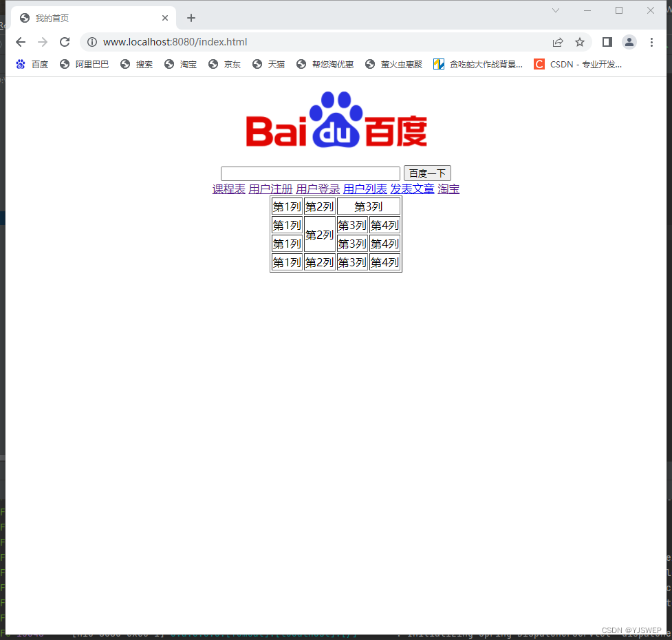Open the 搜索 bookmark
The image size is (672, 640).
coord(137,64)
